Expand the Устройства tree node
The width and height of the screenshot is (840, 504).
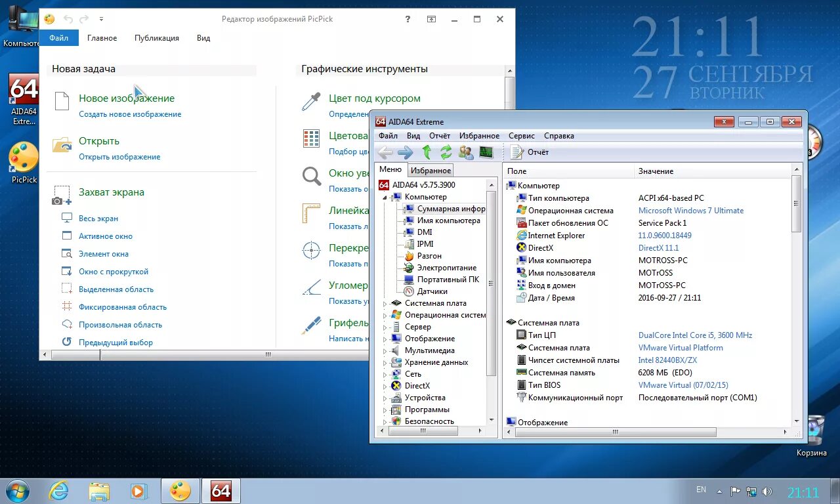click(385, 398)
